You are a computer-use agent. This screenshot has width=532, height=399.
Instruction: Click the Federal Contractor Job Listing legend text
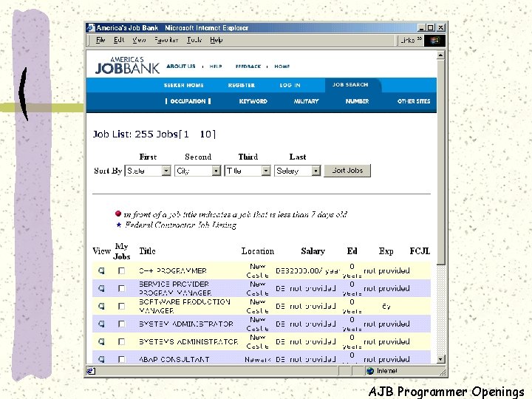pos(180,225)
